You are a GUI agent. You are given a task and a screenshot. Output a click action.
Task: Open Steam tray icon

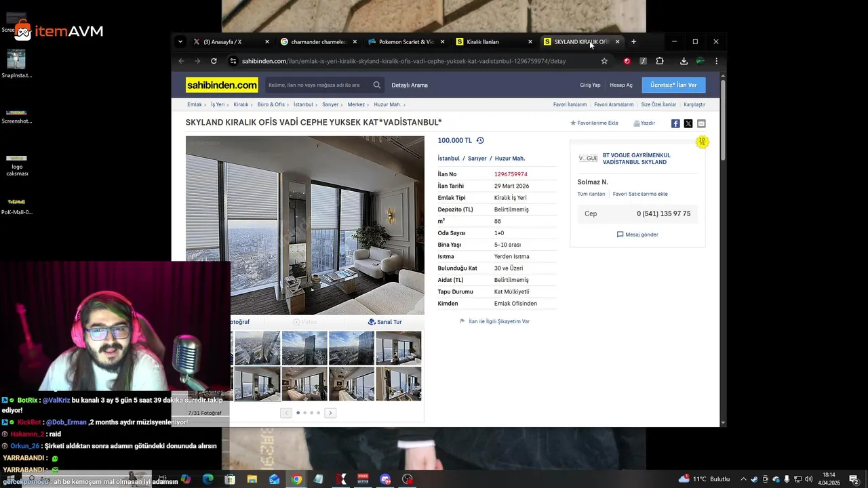click(753, 479)
